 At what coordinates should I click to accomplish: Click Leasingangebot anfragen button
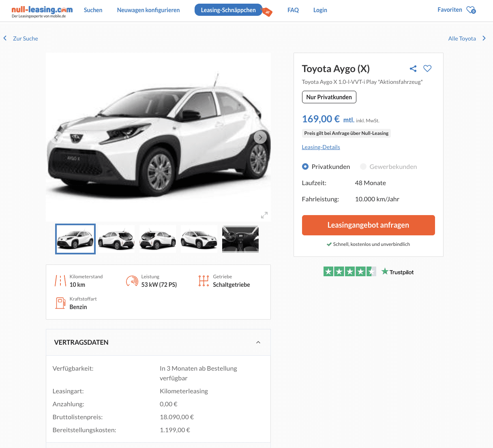point(368,225)
